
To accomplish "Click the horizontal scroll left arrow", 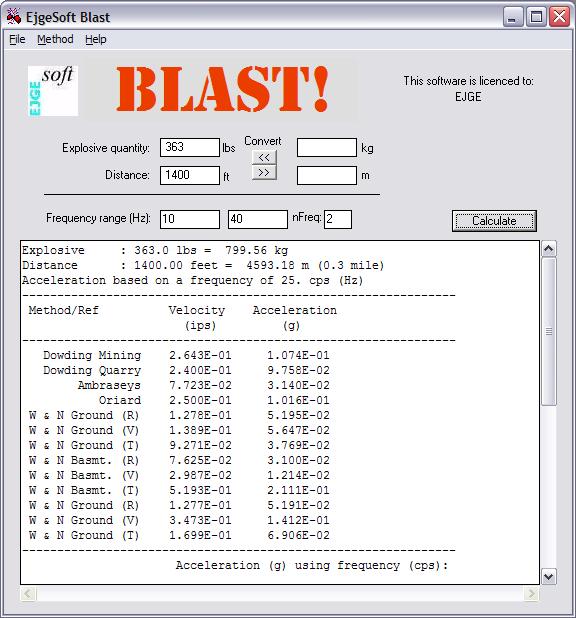I will (28, 593).
